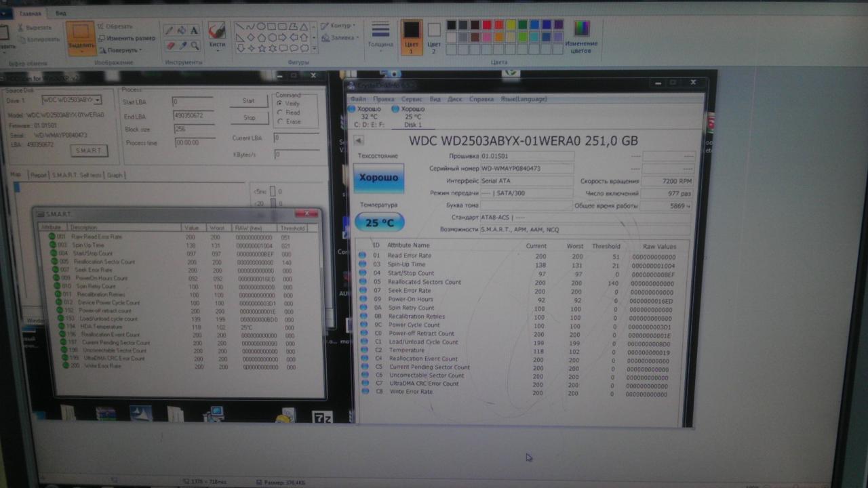The image size is (868, 488).
Task: Activate the Цвет 2 color box
Action: pyautogui.click(x=434, y=37)
